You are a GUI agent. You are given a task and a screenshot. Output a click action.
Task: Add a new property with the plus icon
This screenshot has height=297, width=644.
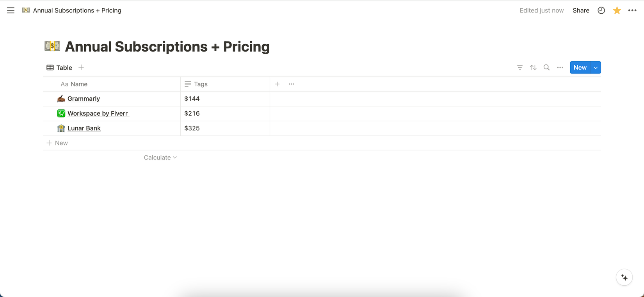(277, 84)
